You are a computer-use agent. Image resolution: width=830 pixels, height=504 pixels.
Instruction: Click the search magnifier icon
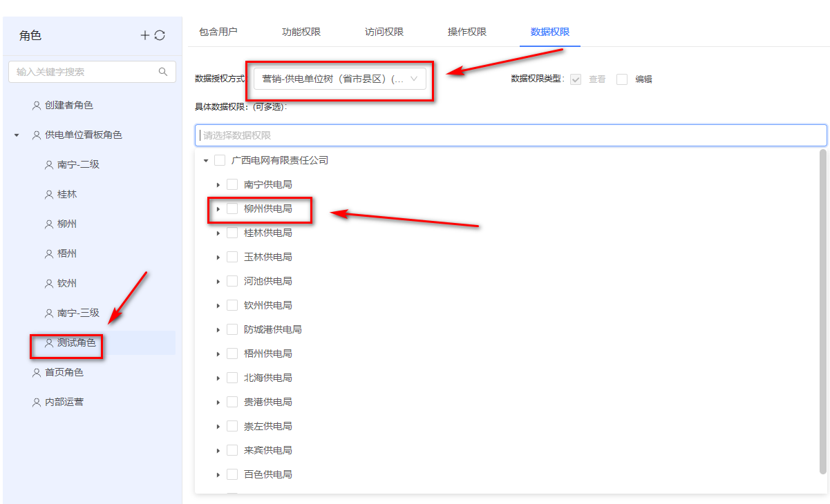163,72
